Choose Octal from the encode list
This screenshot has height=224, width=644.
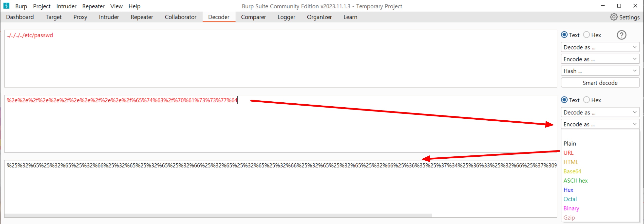click(x=600, y=199)
